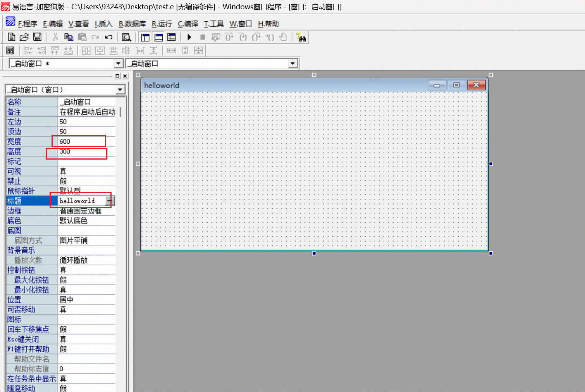Screen dimensions: 585x392
Task: Click the Copy icon in the toolbar
Action: click(69, 37)
